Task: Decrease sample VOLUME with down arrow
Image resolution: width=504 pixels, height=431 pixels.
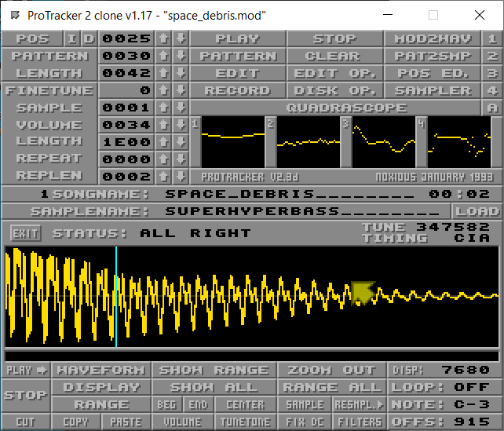Action: 181,125
